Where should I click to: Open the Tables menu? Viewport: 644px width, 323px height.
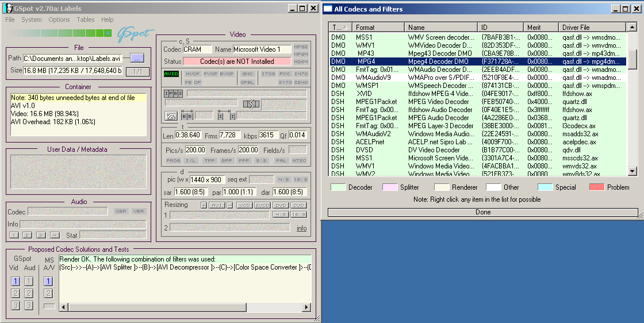click(86, 20)
